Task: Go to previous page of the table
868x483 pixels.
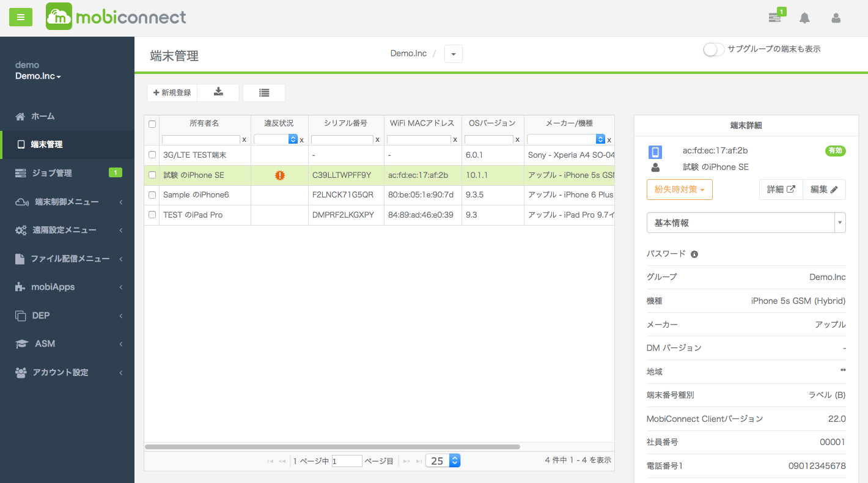Action: [x=282, y=462]
